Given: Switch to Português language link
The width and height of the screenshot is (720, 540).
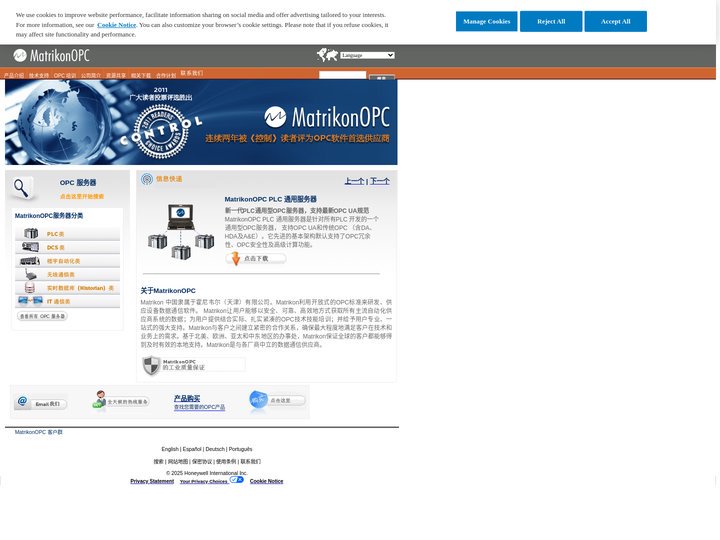Looking at the screenshot, I should [x=240, y=449].
